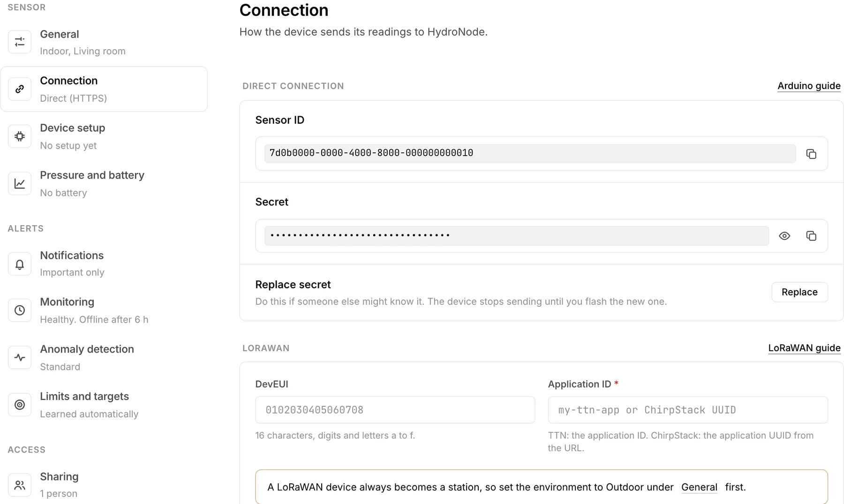Click the 'Indoor, Living room' subtitle

point(83,51)
